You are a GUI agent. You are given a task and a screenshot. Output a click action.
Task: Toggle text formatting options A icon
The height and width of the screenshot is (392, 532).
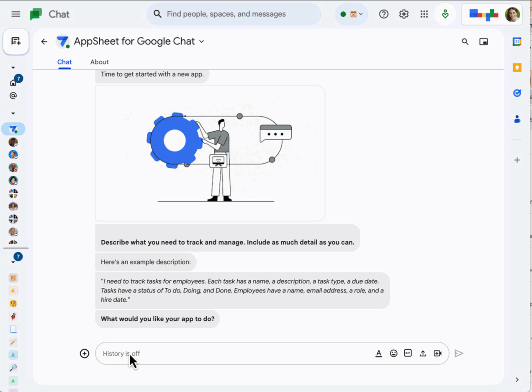pos(379,354)
